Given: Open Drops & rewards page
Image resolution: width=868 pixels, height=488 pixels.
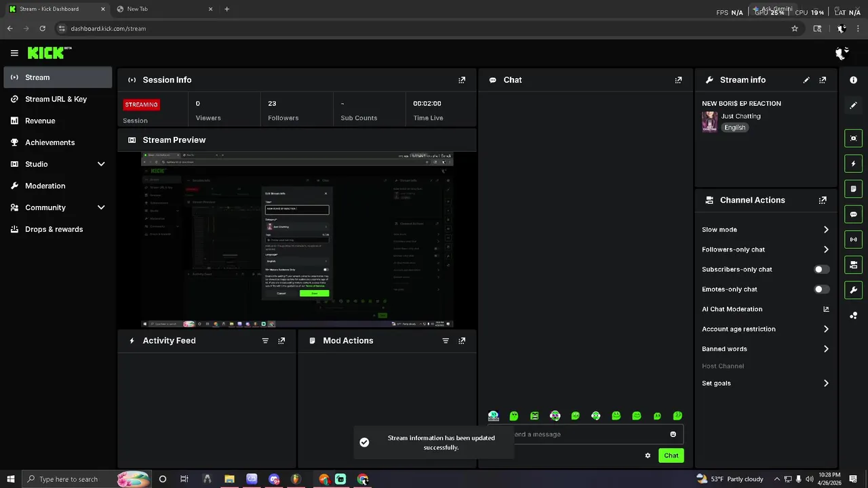Looking at the screenshot, I should (58, 229).
